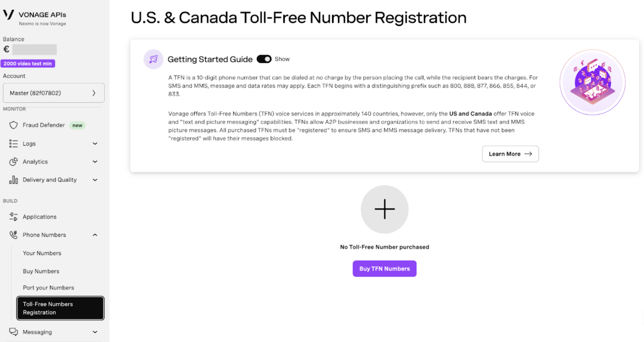Click the 2000 video test min badge

tap(28, 64)
